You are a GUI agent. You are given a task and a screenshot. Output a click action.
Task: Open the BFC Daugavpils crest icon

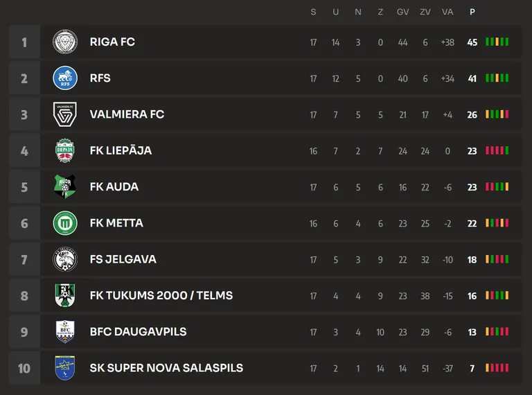click(x=65, y=331)
